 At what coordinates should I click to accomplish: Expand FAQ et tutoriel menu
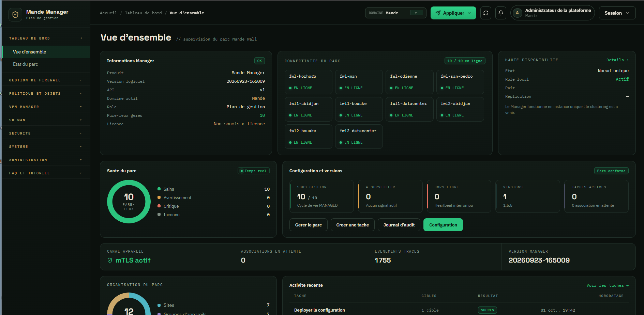pyautogui.click(x=45, y=173)
